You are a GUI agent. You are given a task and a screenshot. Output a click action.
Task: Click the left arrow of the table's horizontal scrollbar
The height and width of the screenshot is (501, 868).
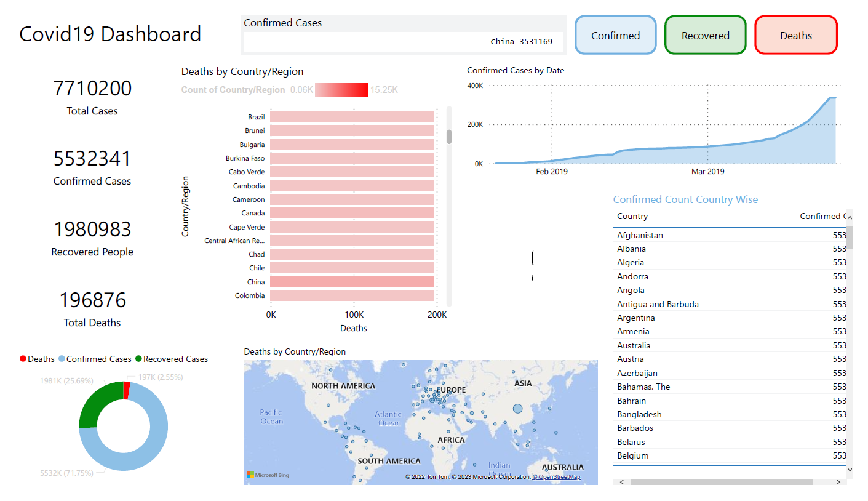pyautogui.click(x=621, y=481)
